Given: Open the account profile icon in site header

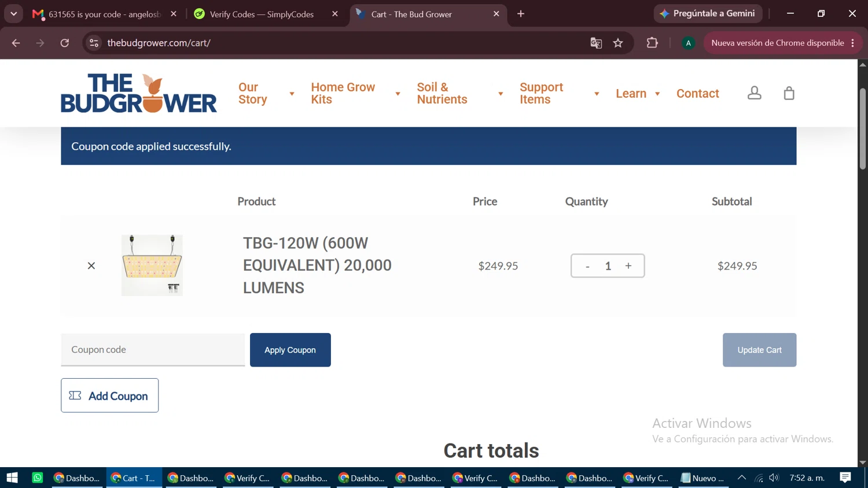Looking at the screenshot, I should tap(754, 93).
